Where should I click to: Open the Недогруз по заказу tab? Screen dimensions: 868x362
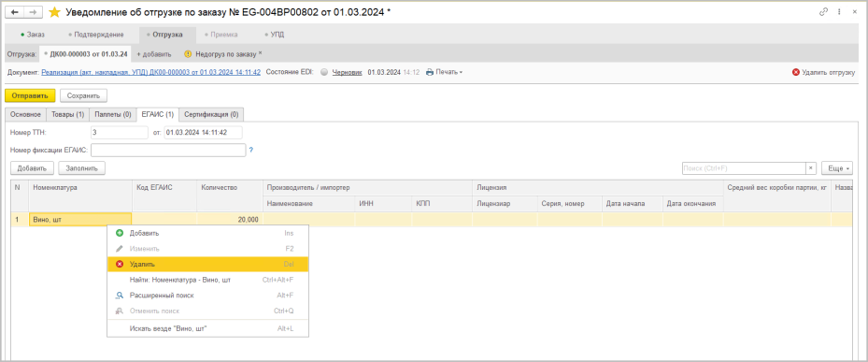click(x=222, y=54)
